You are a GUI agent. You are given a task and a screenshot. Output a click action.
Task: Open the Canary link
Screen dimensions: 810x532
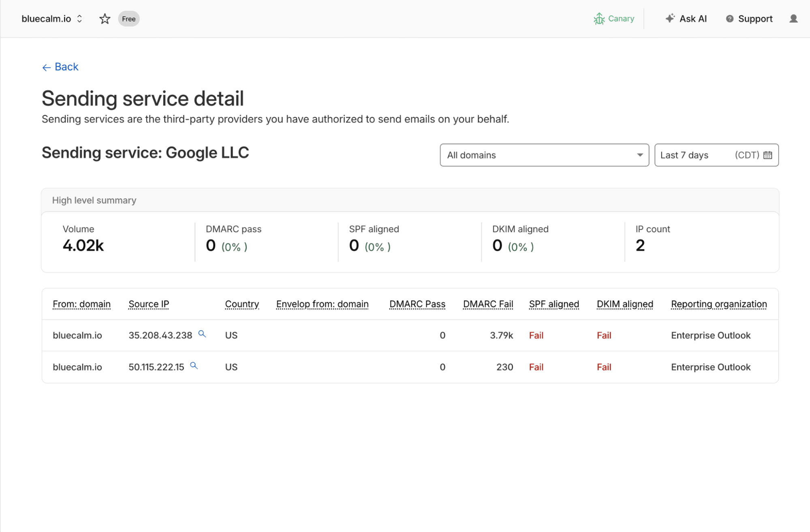tap(614, 19)
